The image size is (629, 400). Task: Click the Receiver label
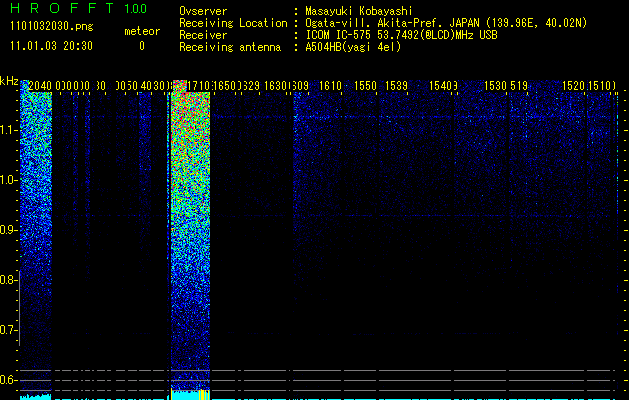pyautogui.click(x=203, y=35)
